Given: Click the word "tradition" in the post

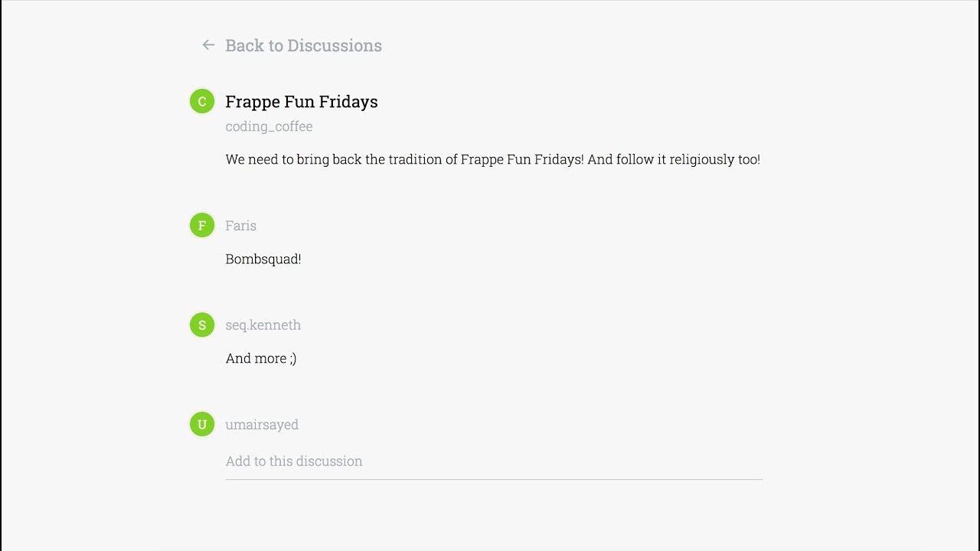Looking at the screenshot, I should (416, 160).
